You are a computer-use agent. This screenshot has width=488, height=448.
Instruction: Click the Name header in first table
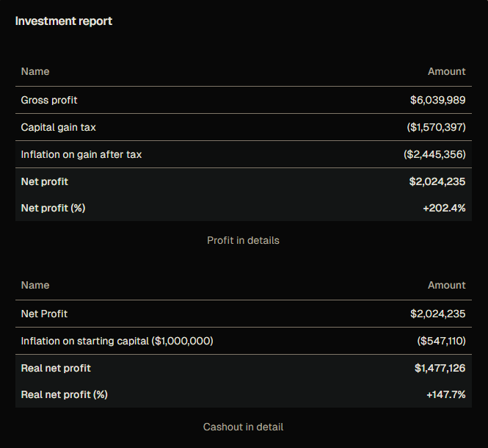[x=35, y=71]
